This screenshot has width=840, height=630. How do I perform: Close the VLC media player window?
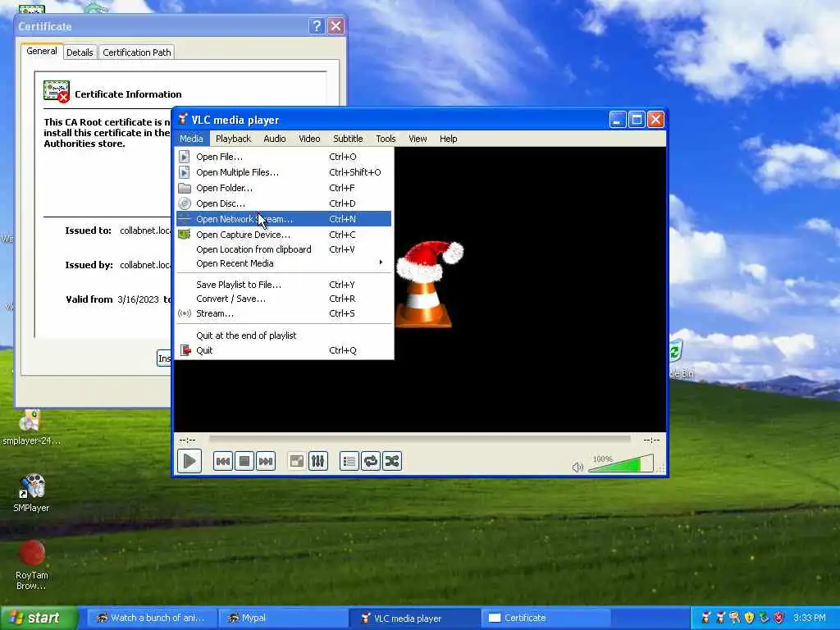tap(655, 120)
